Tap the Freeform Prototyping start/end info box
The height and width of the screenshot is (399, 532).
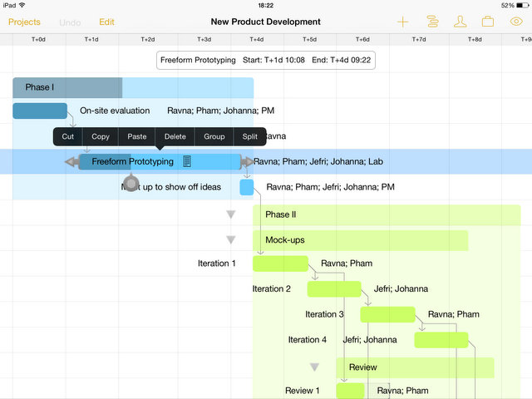click(x=266, y=61)
